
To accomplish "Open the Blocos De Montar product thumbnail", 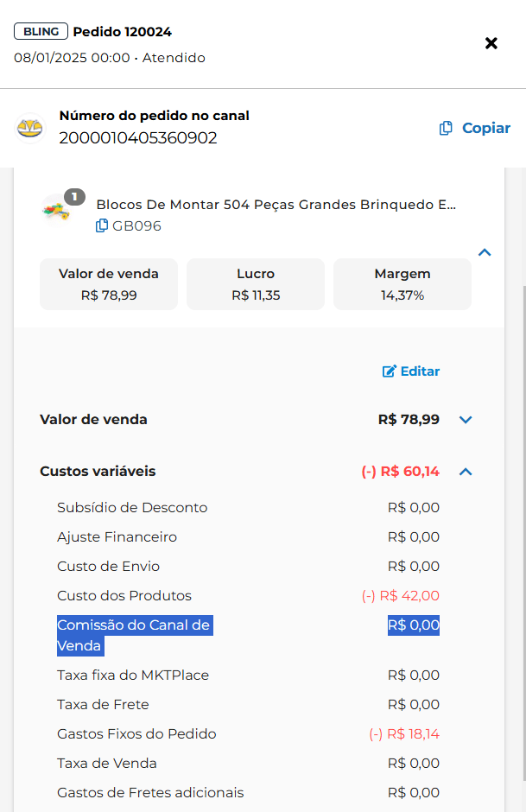I will tap(57, 209).
